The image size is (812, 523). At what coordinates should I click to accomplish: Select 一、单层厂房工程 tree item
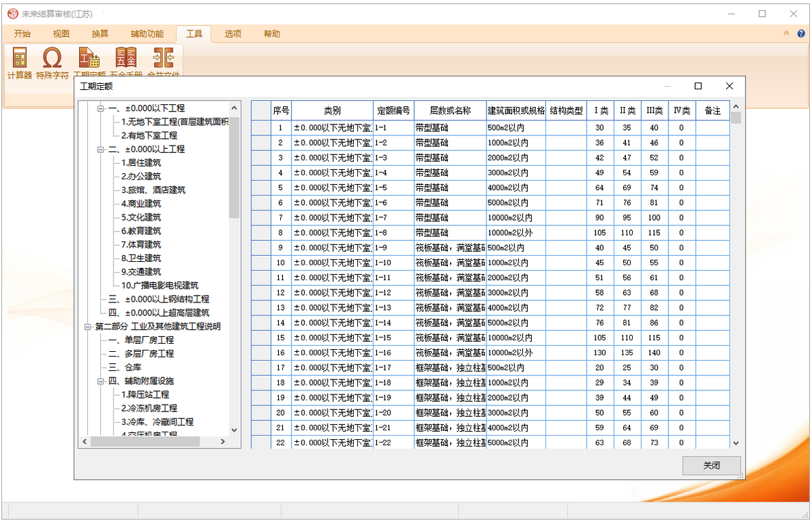(141, 340)
